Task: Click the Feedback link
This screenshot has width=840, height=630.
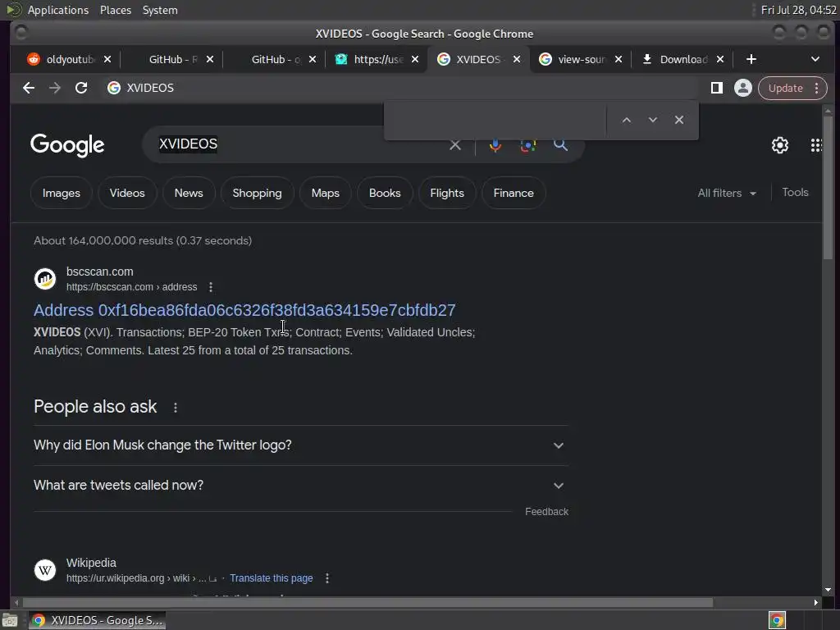Action: (x=546, y=512)
